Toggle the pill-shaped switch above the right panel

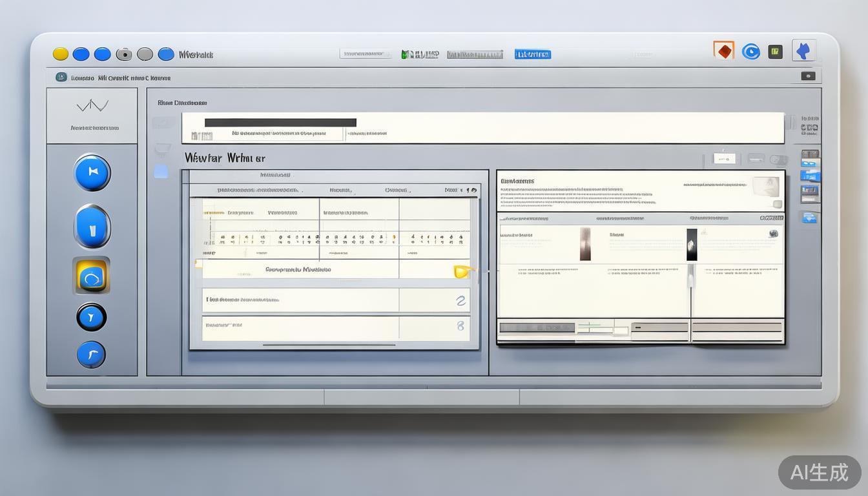778,160
